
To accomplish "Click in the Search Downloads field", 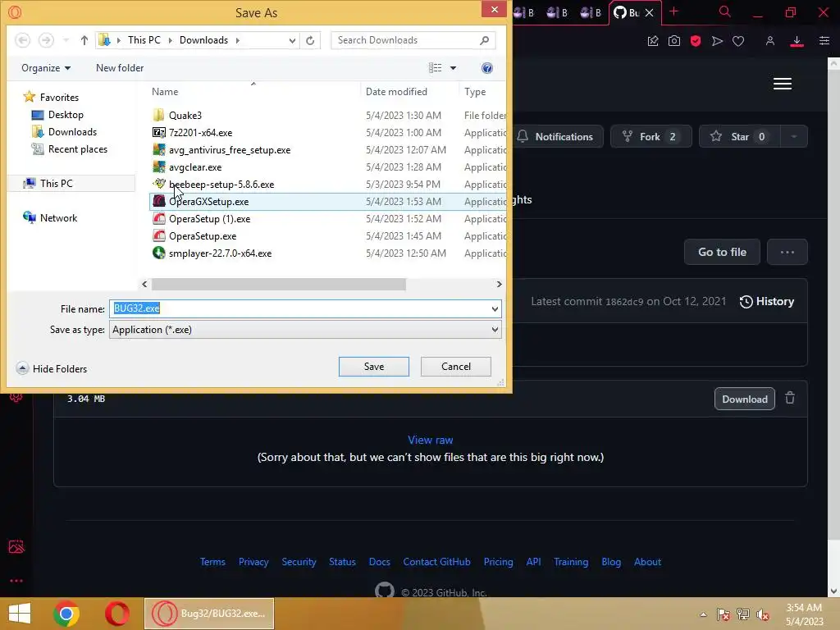I will (x=413, y=40).
